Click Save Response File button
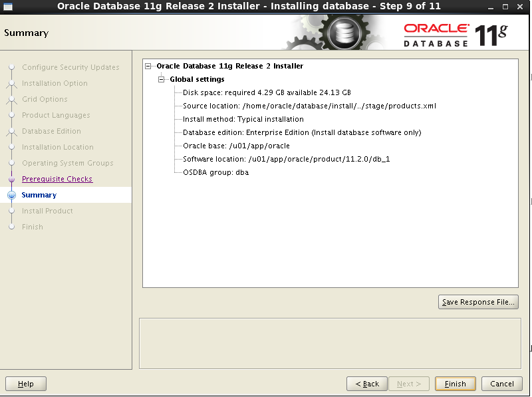The width and height of the screenshot is (532, 397). pos(478,302)
